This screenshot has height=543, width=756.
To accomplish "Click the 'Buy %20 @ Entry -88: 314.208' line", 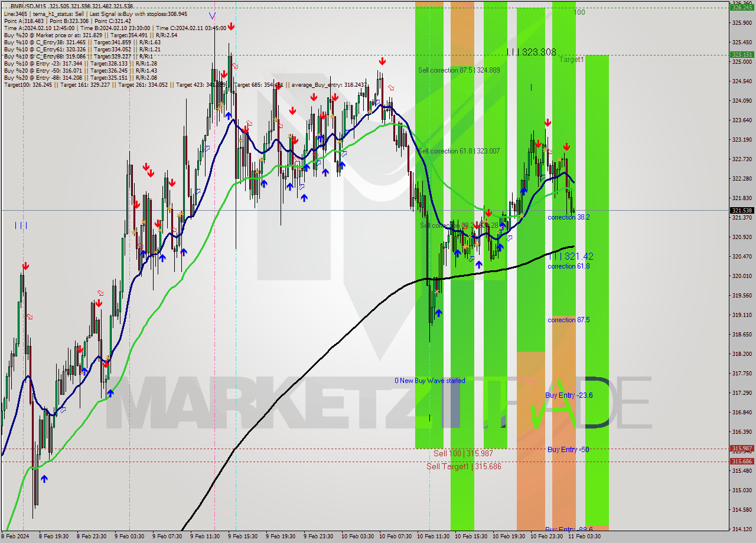I will point(80,77).
